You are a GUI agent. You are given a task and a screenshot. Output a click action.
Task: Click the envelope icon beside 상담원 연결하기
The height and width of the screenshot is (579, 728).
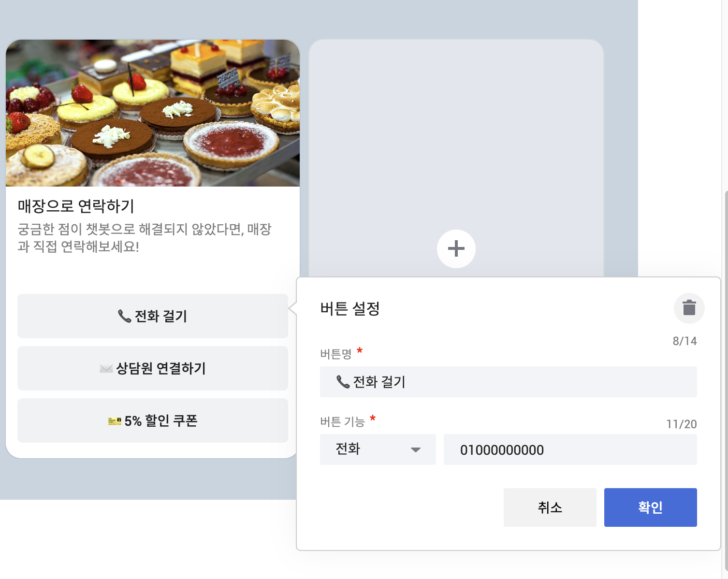coord(106,369)
